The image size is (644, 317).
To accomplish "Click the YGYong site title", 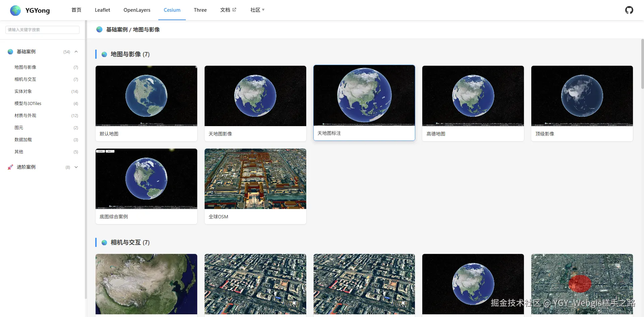I will pos(38,10).
